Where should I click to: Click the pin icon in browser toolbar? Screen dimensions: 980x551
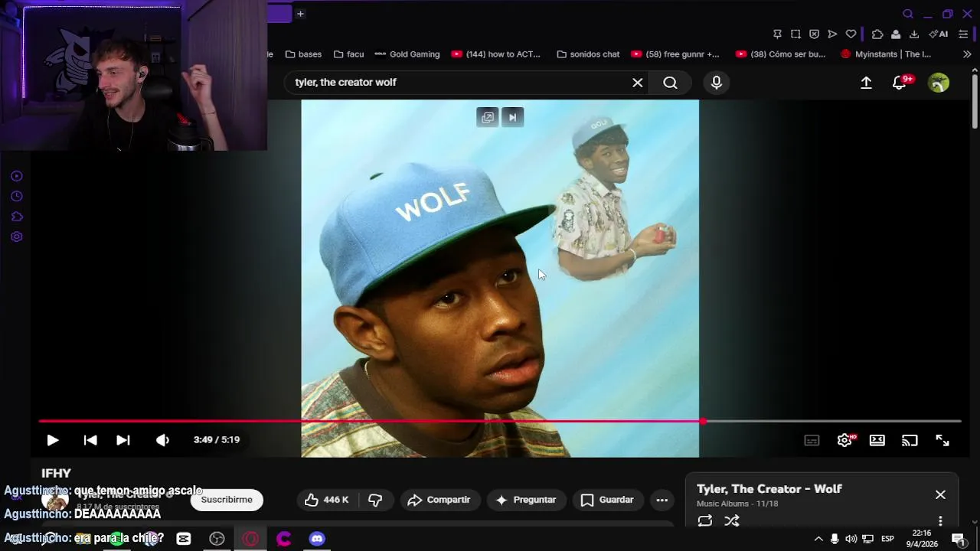(x=777, y=34)
